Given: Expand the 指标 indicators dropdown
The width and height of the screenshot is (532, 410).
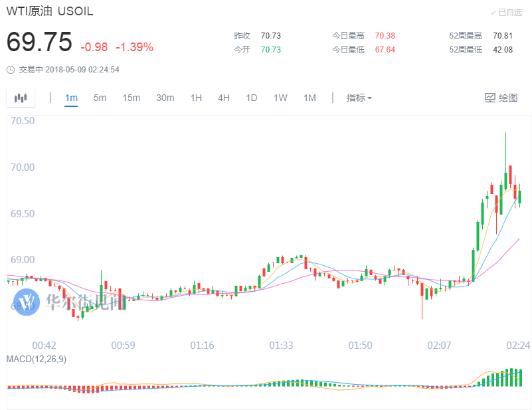Looking at the screenshot, I should coord(359,98).
